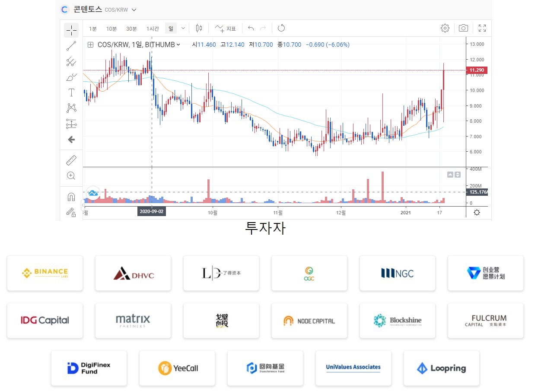Click the 2020-09-02 date marker
This screenshot has height=392, width=554.
[151, 212]
